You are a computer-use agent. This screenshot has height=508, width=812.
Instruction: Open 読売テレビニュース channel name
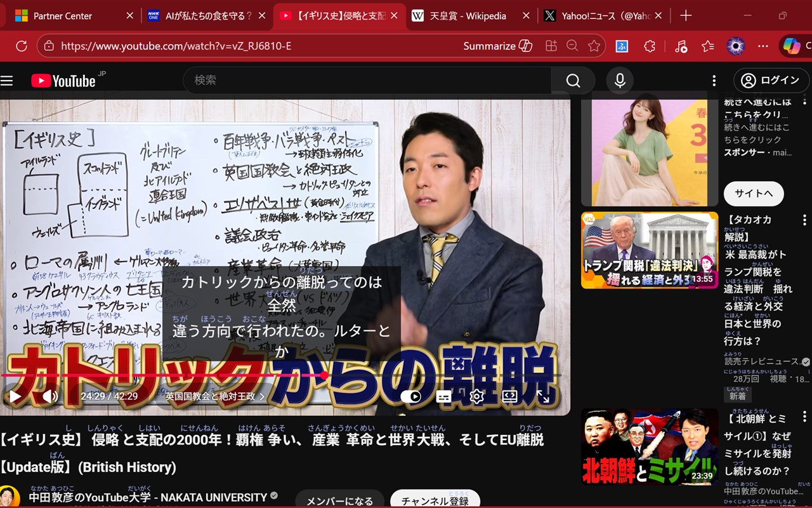(x=762, y=361)
